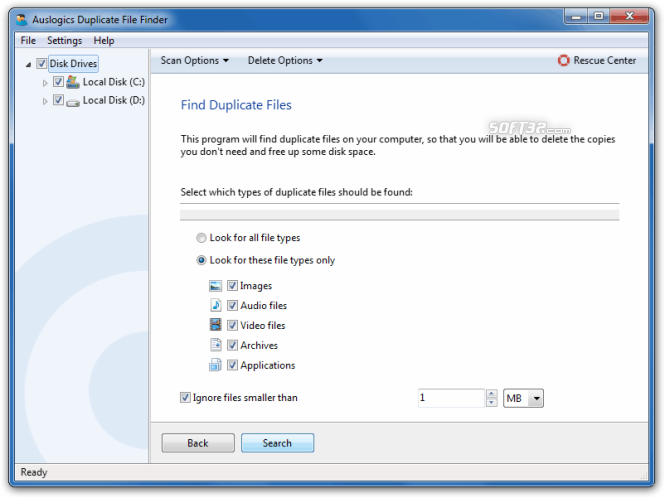
Task: Click the Images file type icon
Action: (x=215, y=286)
